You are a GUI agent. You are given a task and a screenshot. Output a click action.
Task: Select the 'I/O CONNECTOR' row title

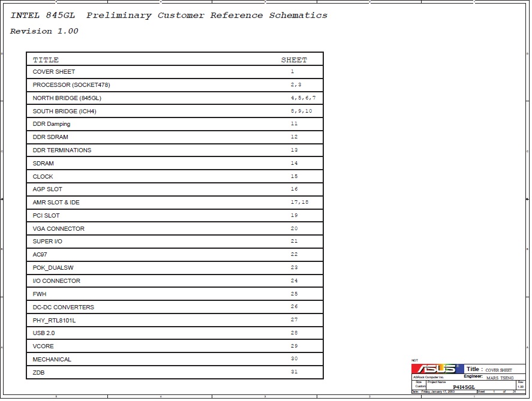pyautogui.click(x=56, y=281)
